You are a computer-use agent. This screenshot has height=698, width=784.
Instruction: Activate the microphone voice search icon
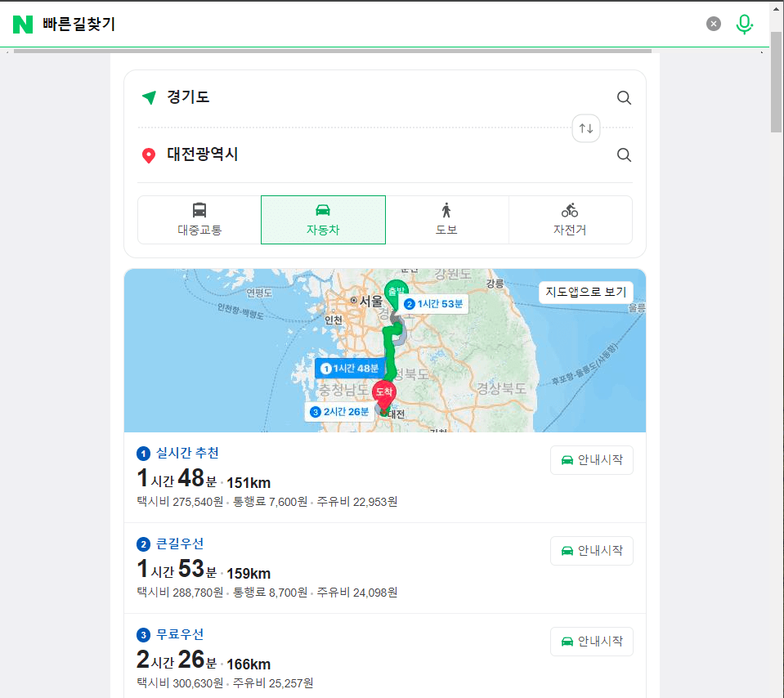(744, 24)
